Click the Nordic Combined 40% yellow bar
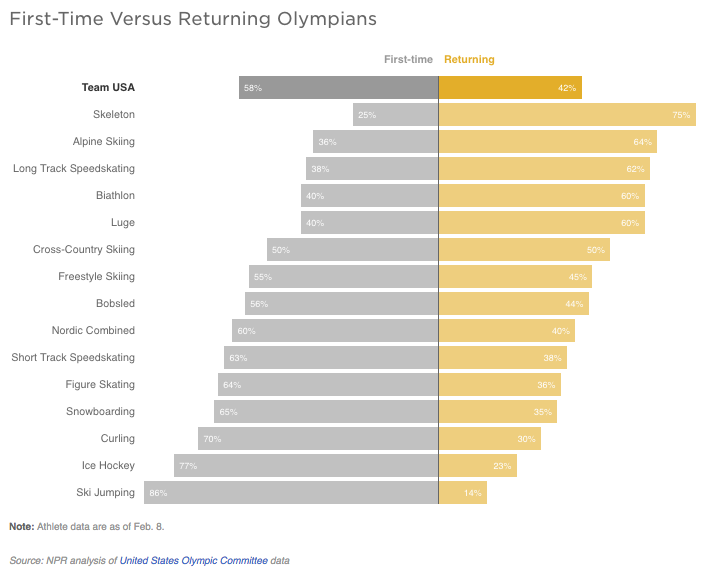Viewport: 711px width, 573px height. [507, 330]
